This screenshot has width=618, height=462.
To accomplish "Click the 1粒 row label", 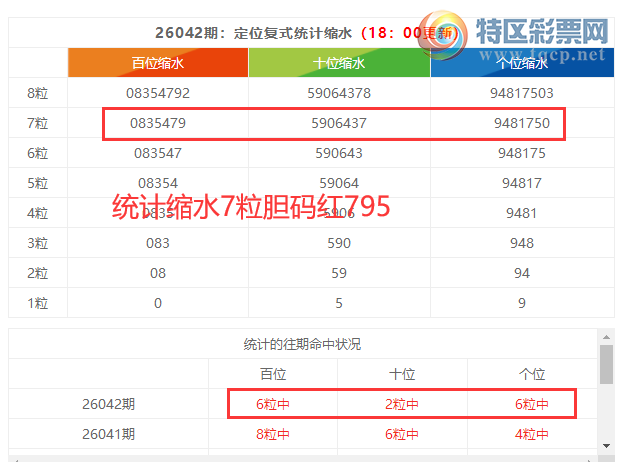I will tap(38, 303).
